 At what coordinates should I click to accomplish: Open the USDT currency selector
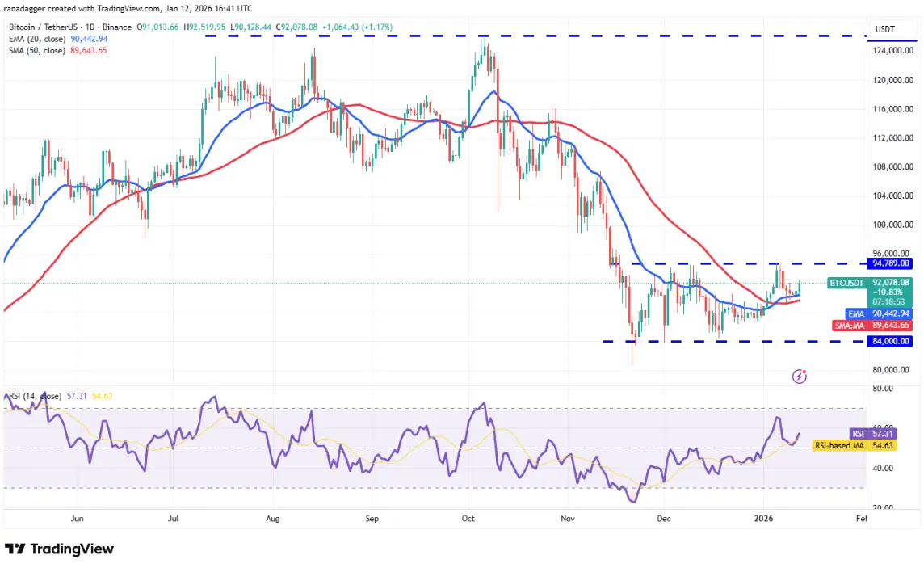pos(884,29)
